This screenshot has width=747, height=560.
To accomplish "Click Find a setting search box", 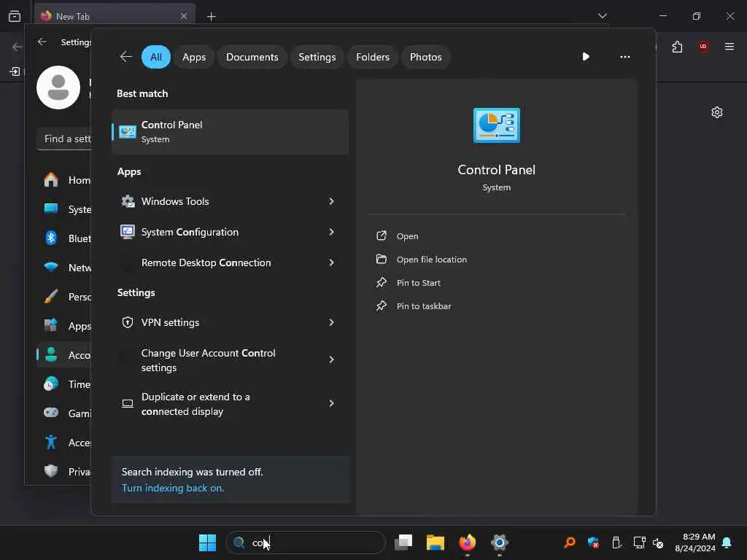I will pos(64,139).
